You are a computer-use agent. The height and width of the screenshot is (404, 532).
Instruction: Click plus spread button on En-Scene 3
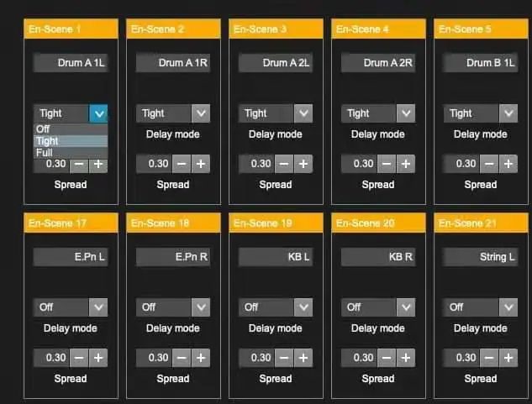click(x=303, y=164)
